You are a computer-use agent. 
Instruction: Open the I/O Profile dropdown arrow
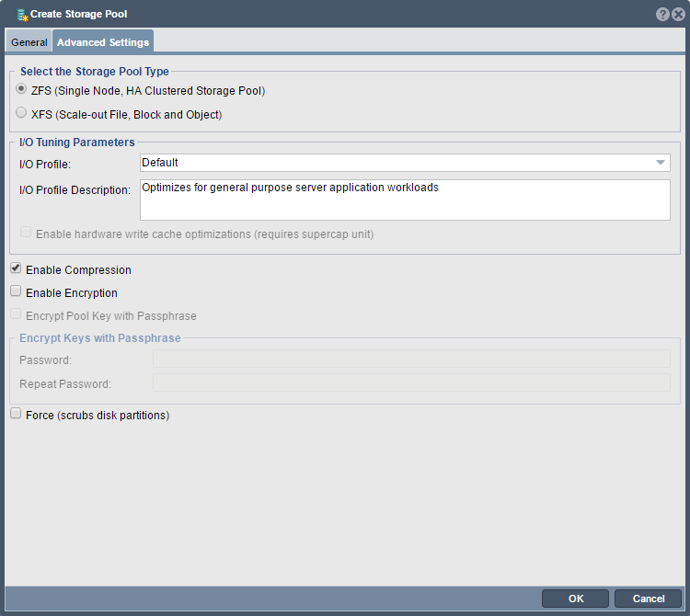(660, 163)
